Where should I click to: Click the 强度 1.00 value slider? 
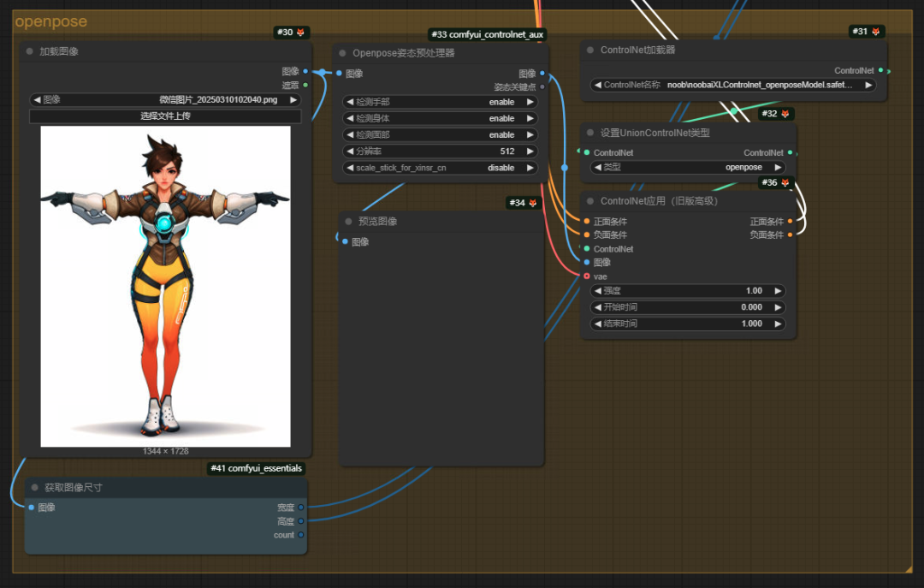688,291
